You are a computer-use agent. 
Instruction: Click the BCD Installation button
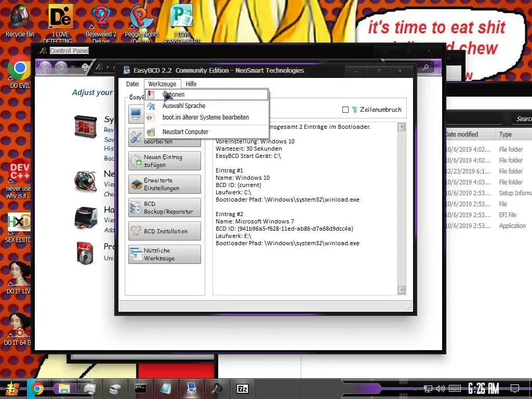click(x=165, y=231)
